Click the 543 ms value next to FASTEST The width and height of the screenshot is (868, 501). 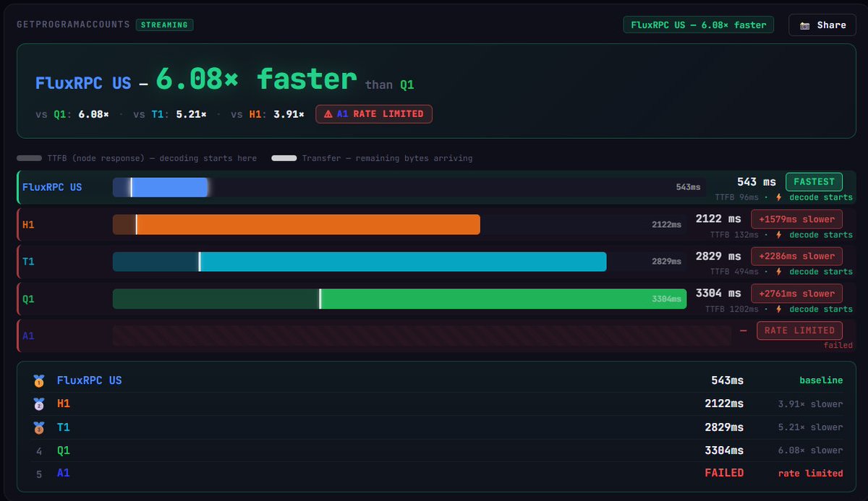[x=756, y=182]
